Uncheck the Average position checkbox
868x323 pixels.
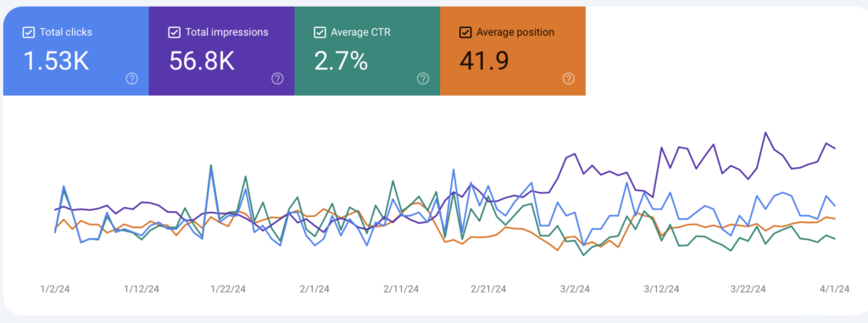click(x=465, y=33)
